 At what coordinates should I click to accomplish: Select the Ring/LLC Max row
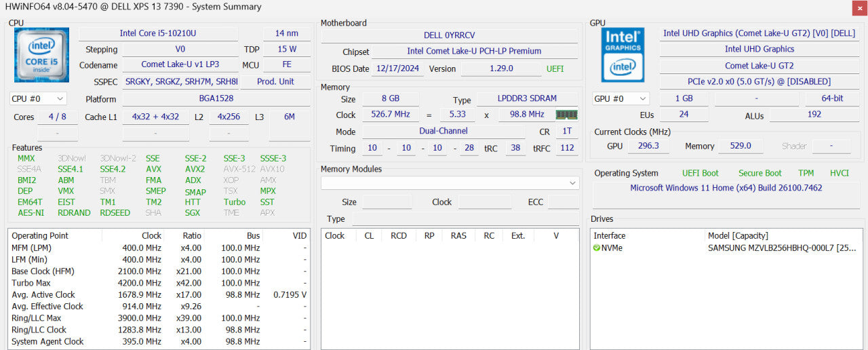[x=159, y=318]
